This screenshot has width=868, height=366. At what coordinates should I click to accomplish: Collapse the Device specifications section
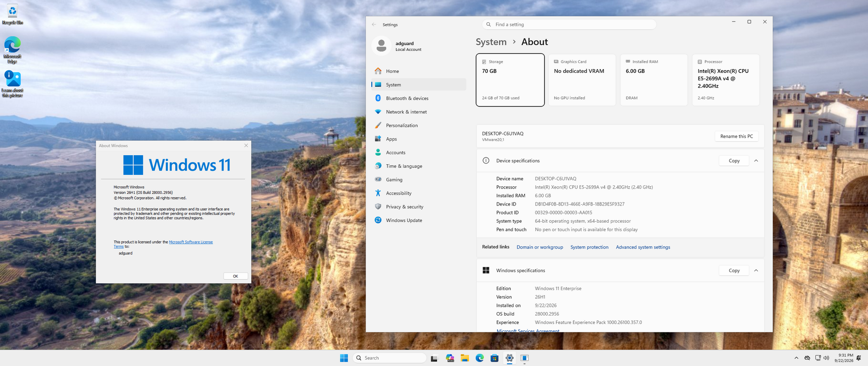point(756,161)
